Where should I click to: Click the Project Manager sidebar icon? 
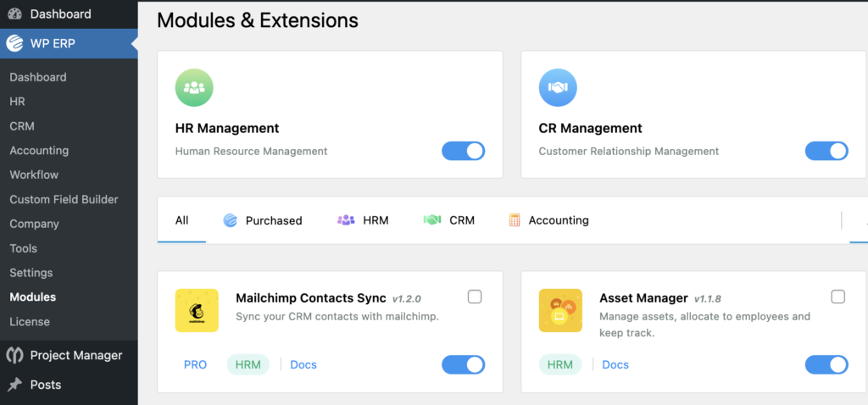[x=15, y=355]
